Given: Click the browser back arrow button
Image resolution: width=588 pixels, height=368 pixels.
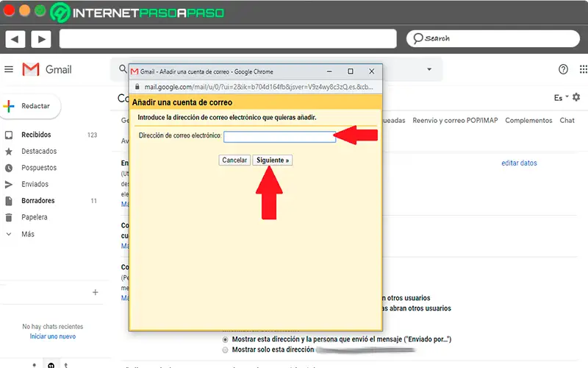Looking at the screenshot, I should (x=15, y=39).
